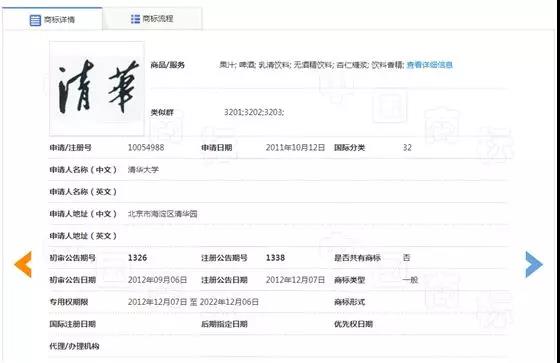
Task: Click the 商标类型 label
Action: [349, 280]
